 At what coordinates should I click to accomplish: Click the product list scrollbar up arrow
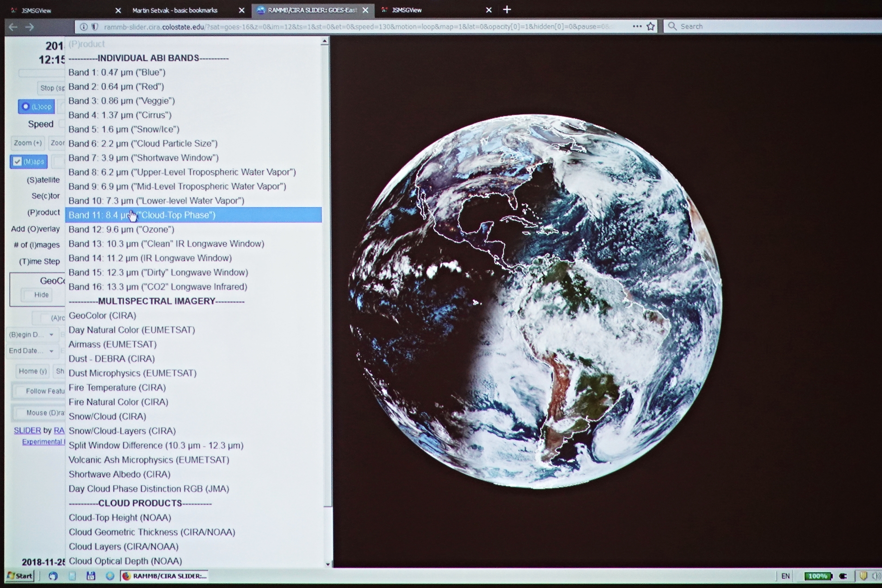[x=325, y=42]
